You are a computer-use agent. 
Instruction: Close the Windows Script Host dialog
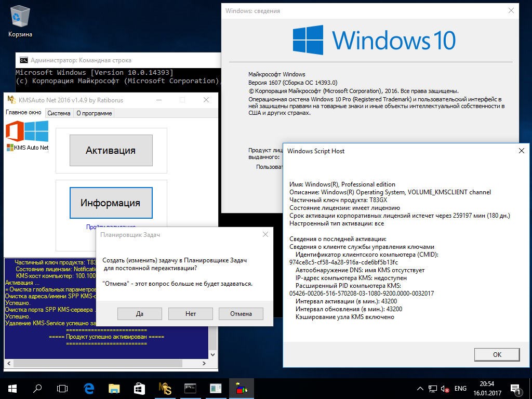522,151
